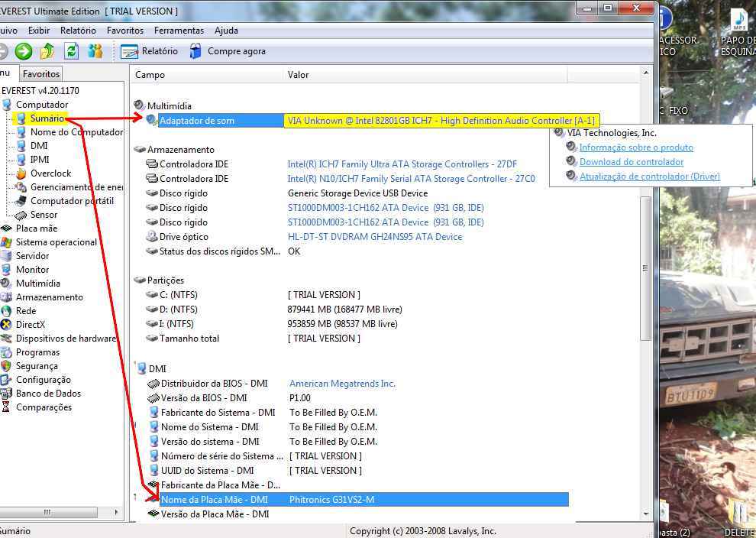
Task: Click the Dispositivos de hardware icon
Action: 6,339
